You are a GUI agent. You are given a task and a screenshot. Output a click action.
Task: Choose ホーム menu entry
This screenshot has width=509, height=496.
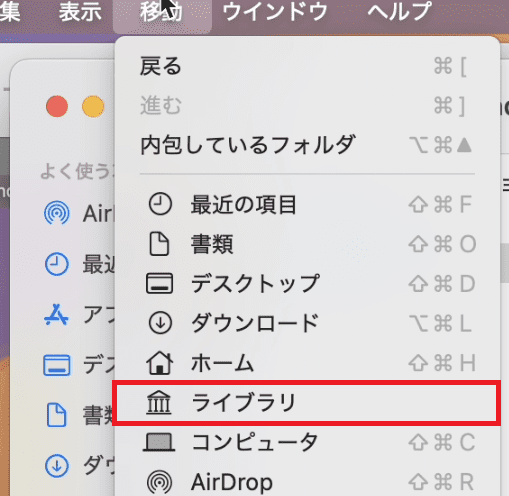[307, 363]
